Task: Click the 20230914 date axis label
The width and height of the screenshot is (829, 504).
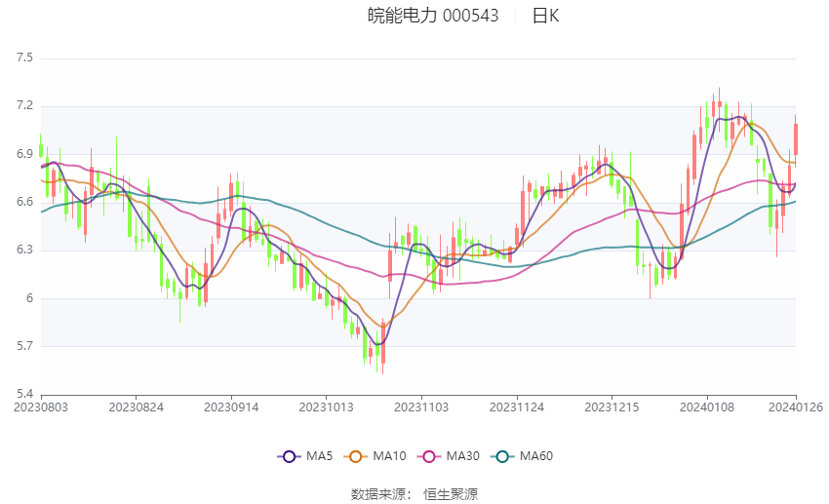Action: [231, 407]
